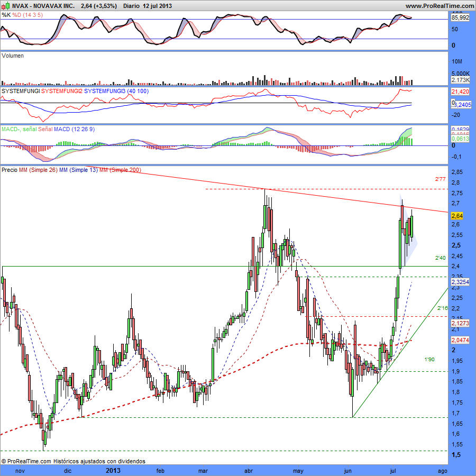Click the yellow '2,64' current price tag
This screenshot has width=476, height=476.
pyautogui.click(x=457, y=216)
